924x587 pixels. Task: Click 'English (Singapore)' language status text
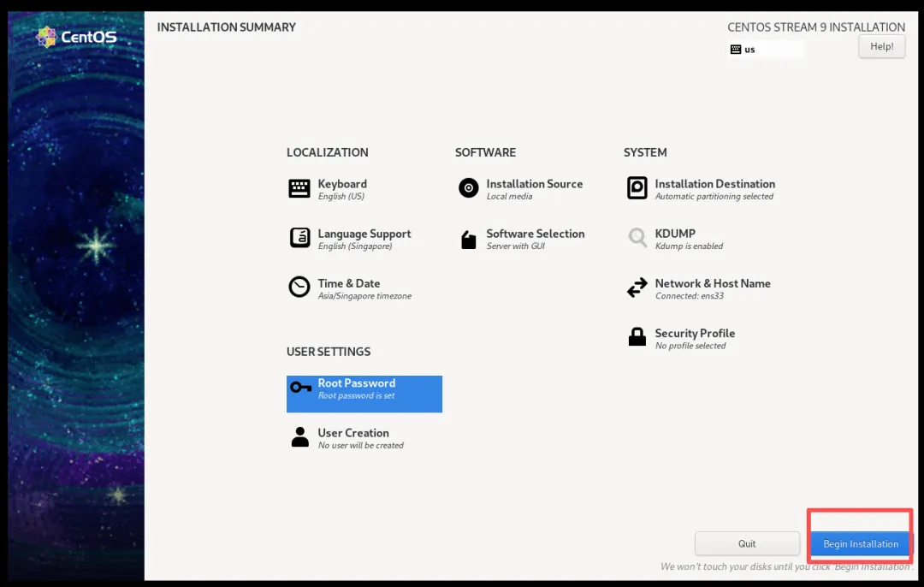pyautogui.click(x=355, y=246)
